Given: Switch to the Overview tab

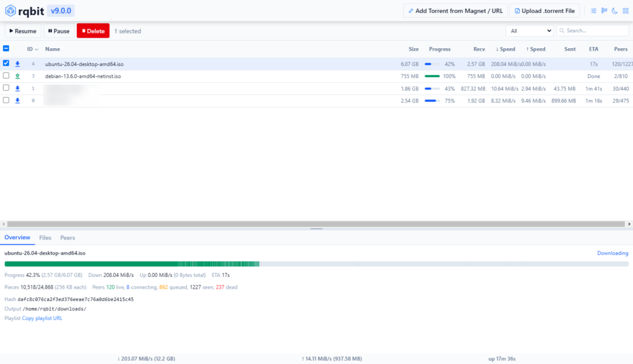Looking at the screenshot, I should pos(17,238).
